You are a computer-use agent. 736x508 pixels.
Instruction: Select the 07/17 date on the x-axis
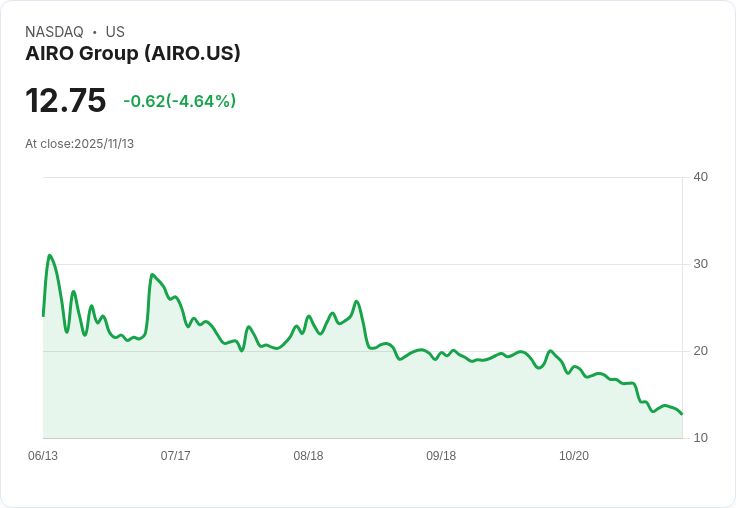click(176, 456)
